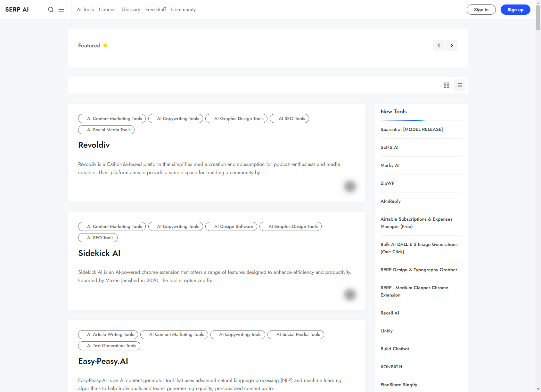Click the SERP AI logo
Screen dimensions: 541x392
tap(17, 10)
